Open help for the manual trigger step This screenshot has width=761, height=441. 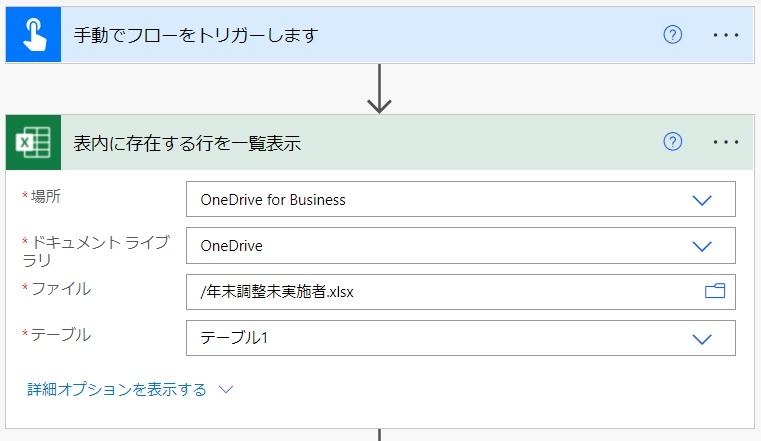click(x=672, y=34)
